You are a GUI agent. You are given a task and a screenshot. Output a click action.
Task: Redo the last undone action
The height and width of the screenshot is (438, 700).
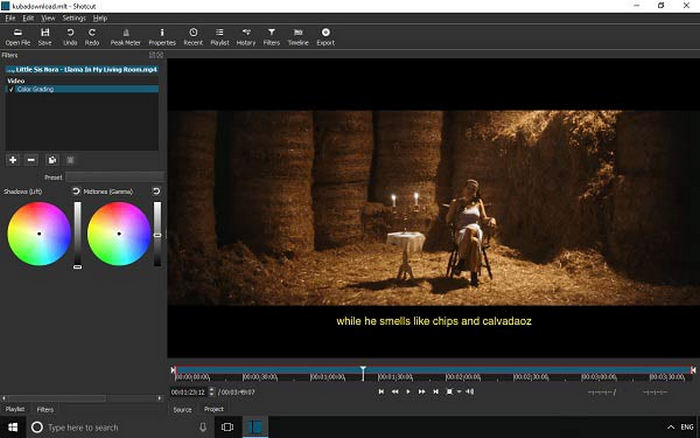[92, 37]
